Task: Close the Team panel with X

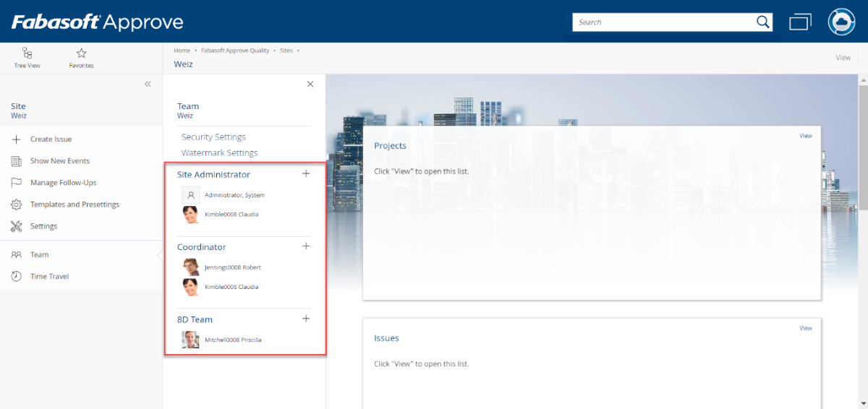Action: [x=310, y=84]
